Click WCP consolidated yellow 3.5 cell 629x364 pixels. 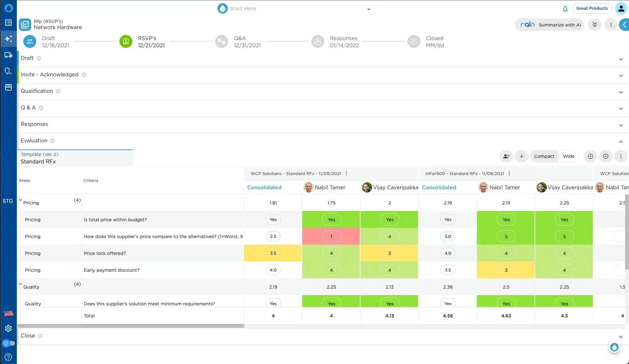[x=273, y=253]
